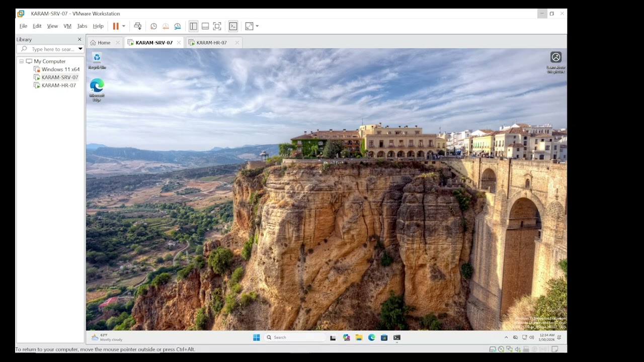This screenshot has height=362, width=644.
Task: Open the File menu
Action: pyautogui.click(x=23, y=26)
